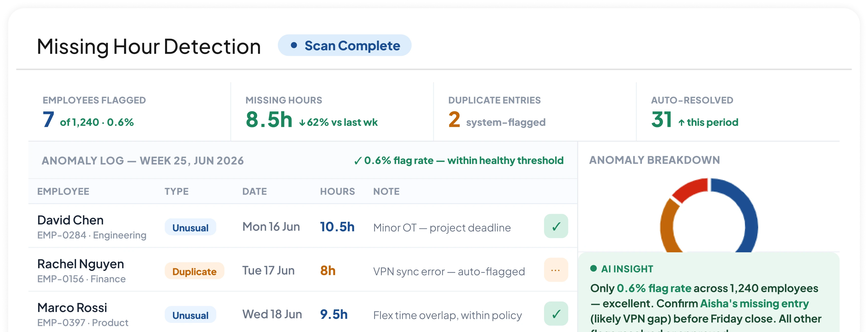Click the ANOMALY BREAKDOWN heading
Screen dimensions: 868x332
click(654, 160)
